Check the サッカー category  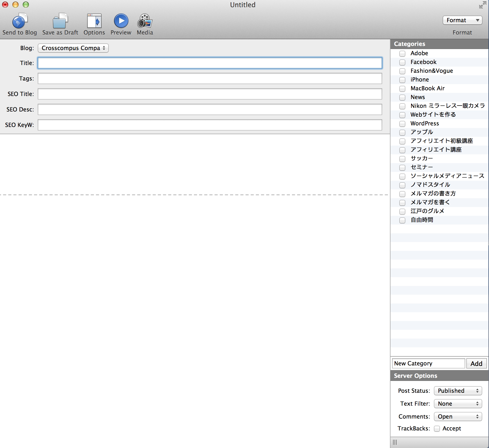coord(402,159)
